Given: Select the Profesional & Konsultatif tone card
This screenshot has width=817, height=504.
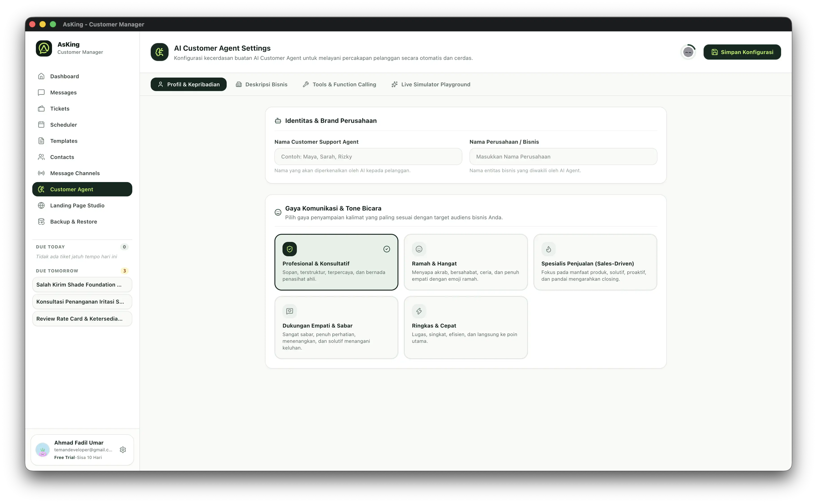Looking at the screenshot, I should tap(336, 262).
